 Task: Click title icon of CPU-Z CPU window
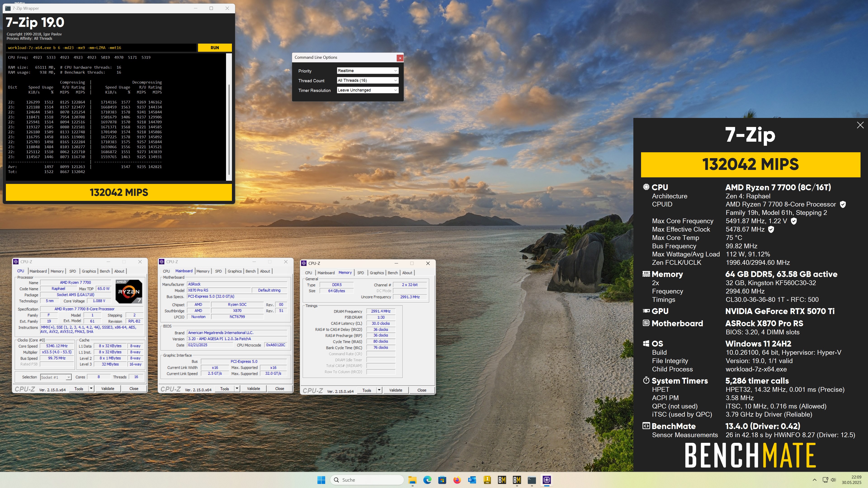tap(16, 262)
